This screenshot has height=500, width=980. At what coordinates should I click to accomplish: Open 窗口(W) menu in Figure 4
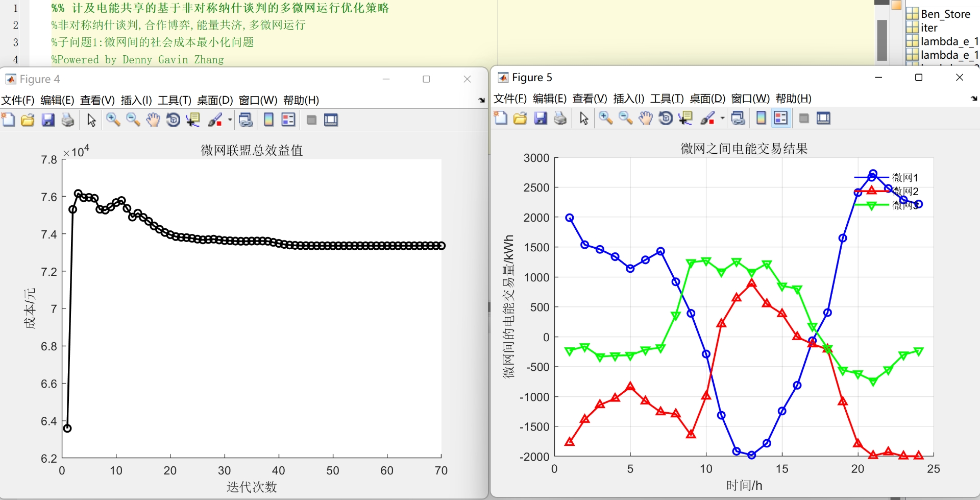click(258, 100)
